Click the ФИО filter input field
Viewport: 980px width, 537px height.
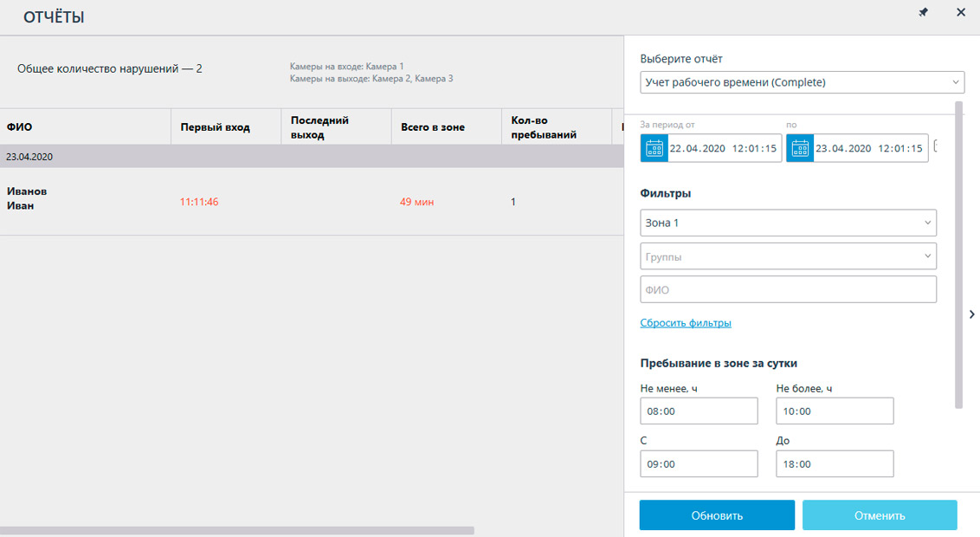788,290
